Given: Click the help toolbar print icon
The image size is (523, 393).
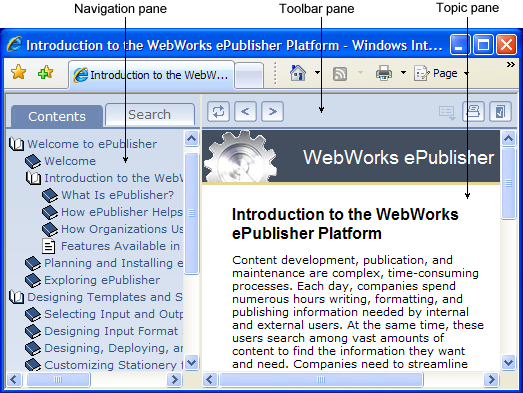Looking at the screenshot, I should click(x=473, y=111).
